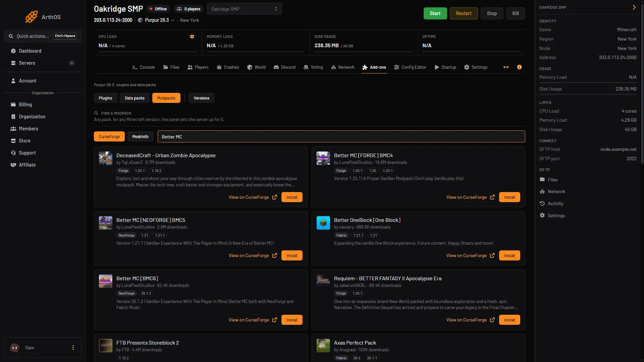Go to Dashboard in sidebar
This screenshot has height=362, width=644.
pos(43,51)
